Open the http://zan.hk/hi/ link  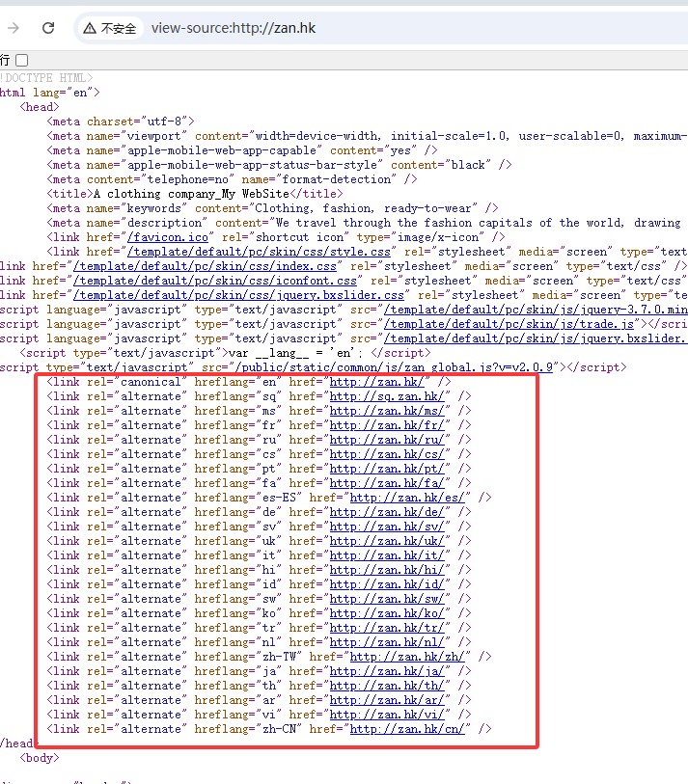point(387,571)
